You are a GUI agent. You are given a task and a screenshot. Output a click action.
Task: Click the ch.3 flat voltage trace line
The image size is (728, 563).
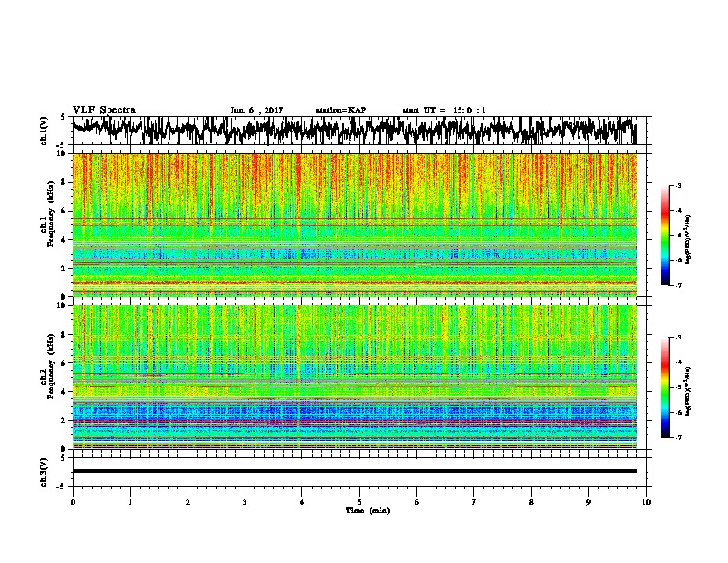click(x=355, y=471)
